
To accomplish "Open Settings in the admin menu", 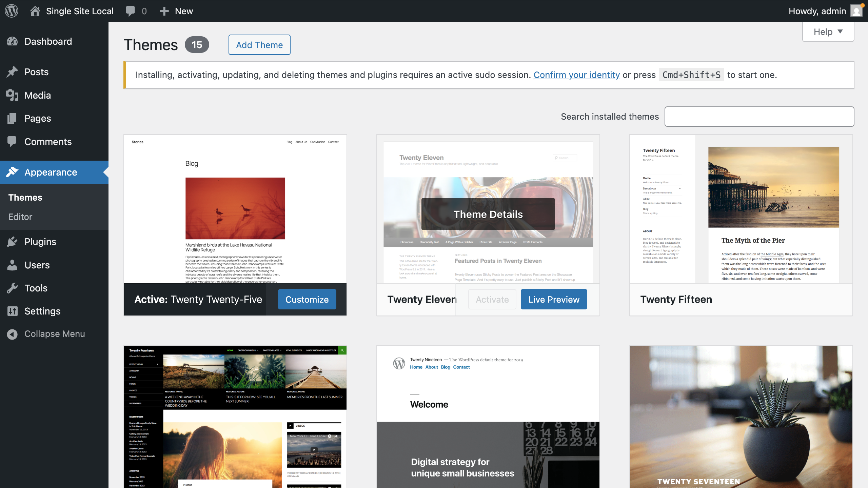I will [54, 311].
